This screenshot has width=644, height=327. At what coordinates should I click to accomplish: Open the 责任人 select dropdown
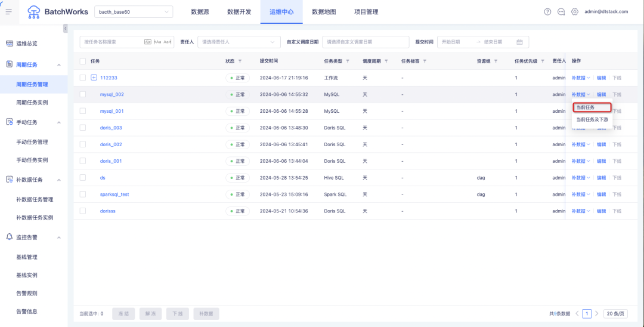click(x=239, y=42)
